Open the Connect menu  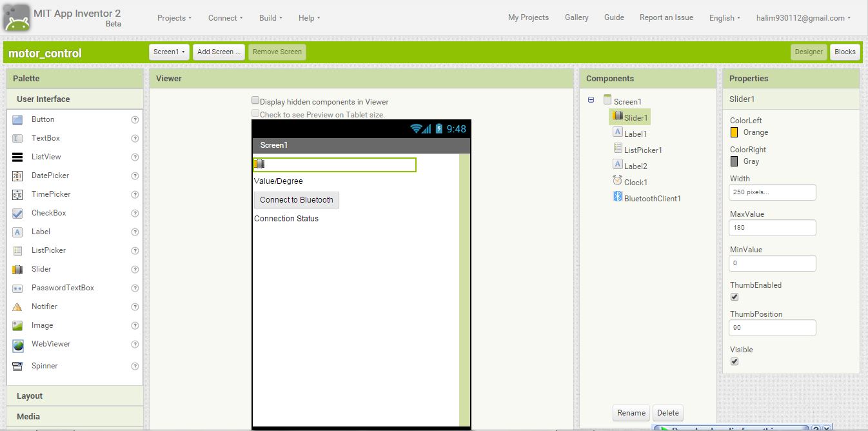(225, 18)
